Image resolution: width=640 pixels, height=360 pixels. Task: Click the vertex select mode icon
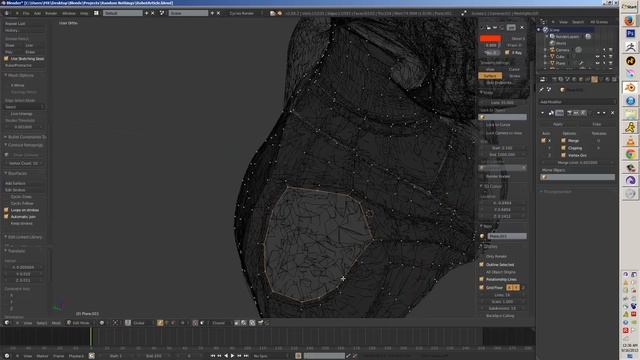coord(160,323)
